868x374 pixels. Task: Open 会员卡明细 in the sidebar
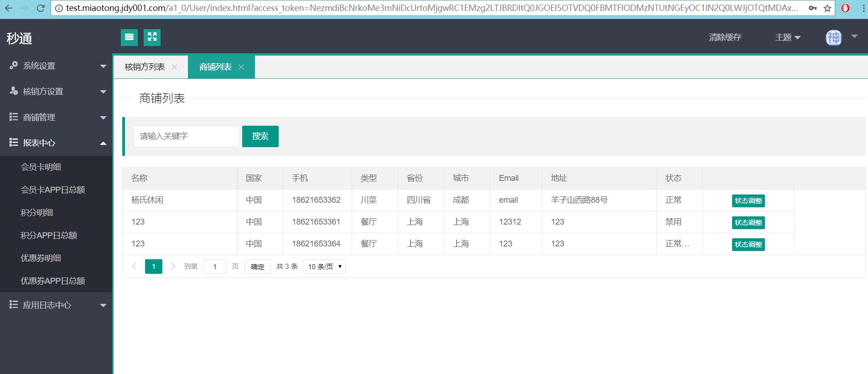pos(41,167)
